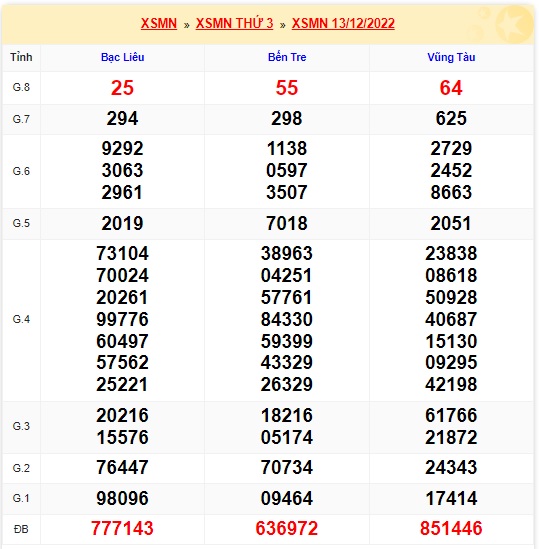Select the Tỉnh header cell
Image resolution: width=539 pixels, height=549 pixels.
pyautogui.click(x=21, y=57)
